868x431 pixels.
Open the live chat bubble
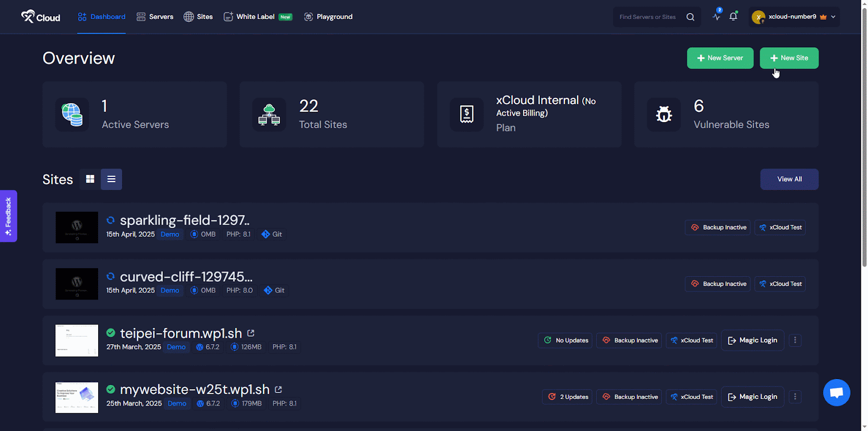pos(837,392)
